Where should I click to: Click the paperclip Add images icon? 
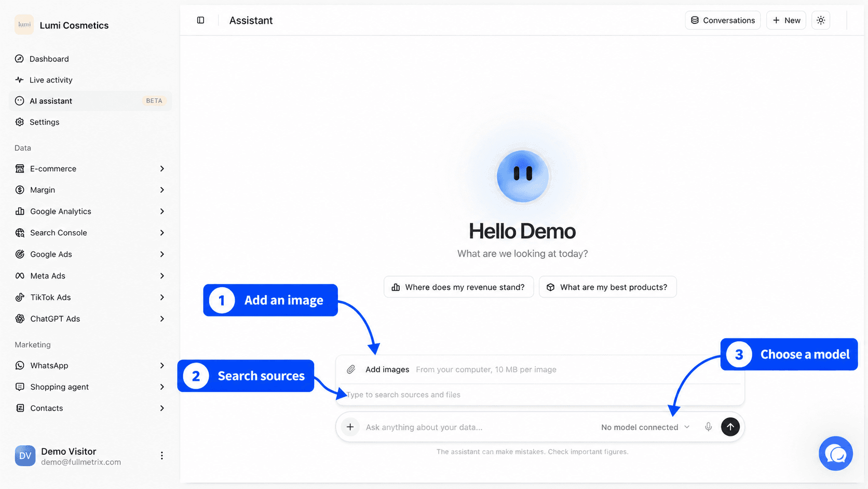(x=351, y=369)
